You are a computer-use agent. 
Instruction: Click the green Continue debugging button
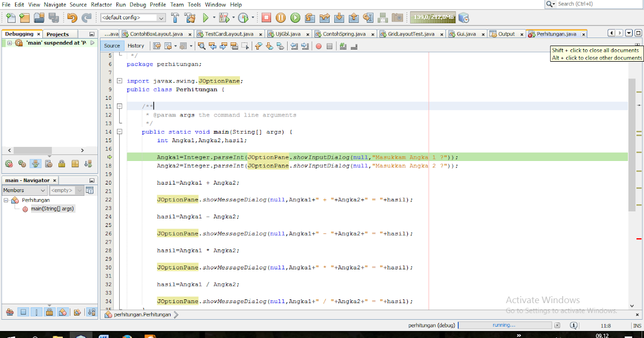pos(295,18)
